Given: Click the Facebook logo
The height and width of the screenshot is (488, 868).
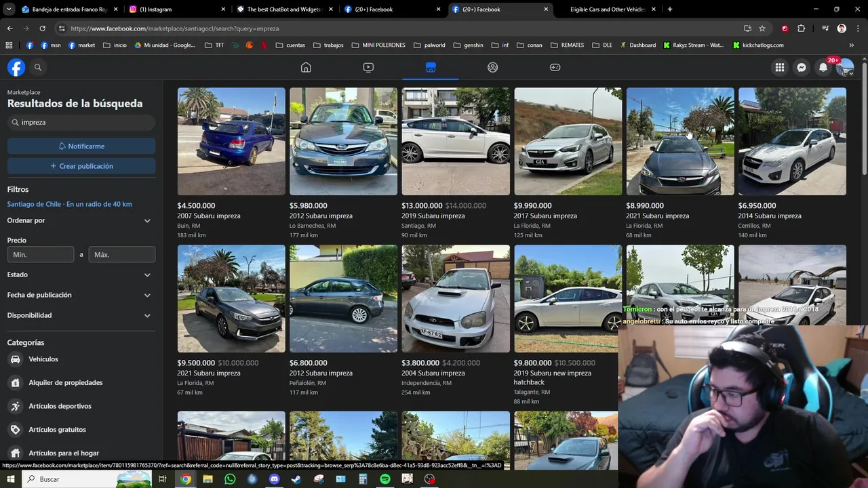Looking at the screenshot, I should [16, 67].
